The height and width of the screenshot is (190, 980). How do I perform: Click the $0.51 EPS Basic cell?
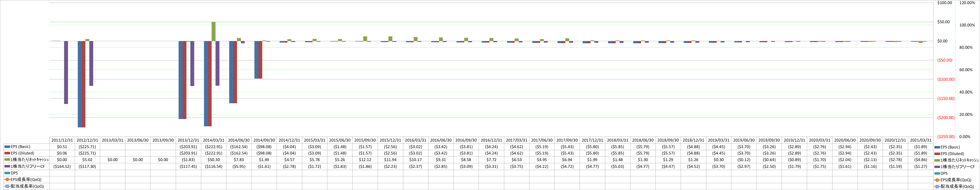click(x=62, y=147)
